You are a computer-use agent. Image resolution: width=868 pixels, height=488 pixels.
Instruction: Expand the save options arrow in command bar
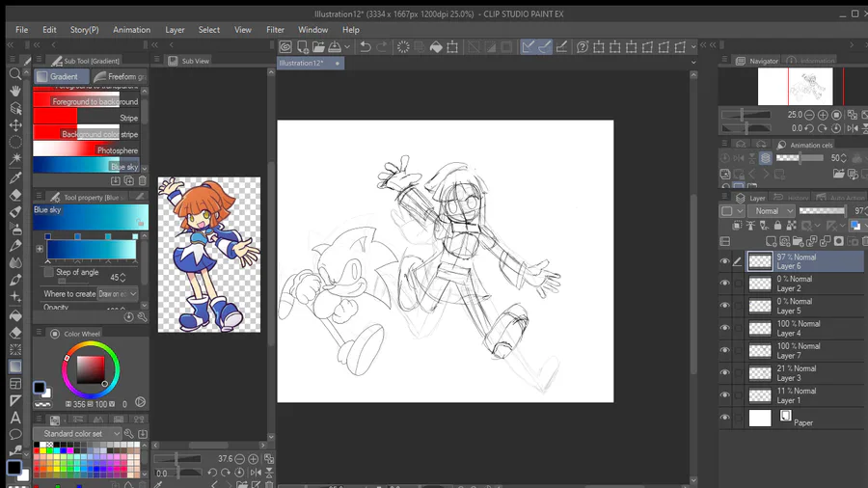tap(347, 47)
